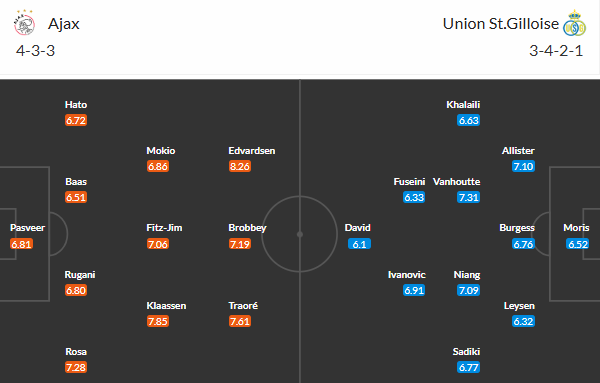Open the Union St.Gilloise team name link

pos(501,24)
